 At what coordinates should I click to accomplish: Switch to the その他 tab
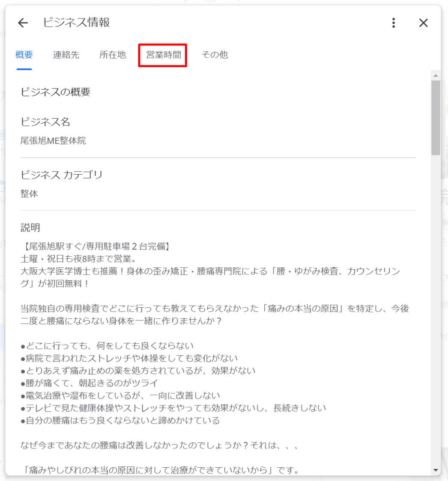pyautogui.click(x=215, y=55)
